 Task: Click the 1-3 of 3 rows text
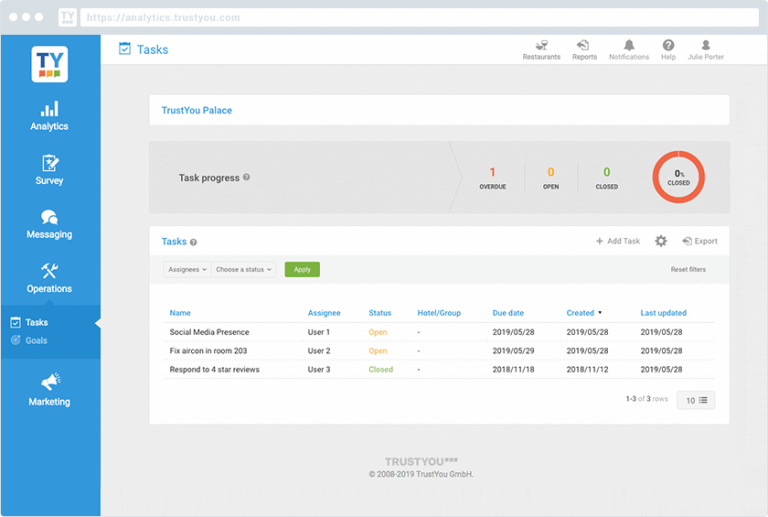click(647, 399)
